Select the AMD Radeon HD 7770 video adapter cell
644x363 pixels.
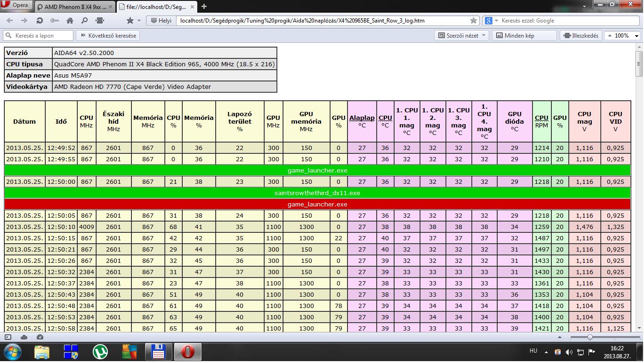(x=165, y=87)
